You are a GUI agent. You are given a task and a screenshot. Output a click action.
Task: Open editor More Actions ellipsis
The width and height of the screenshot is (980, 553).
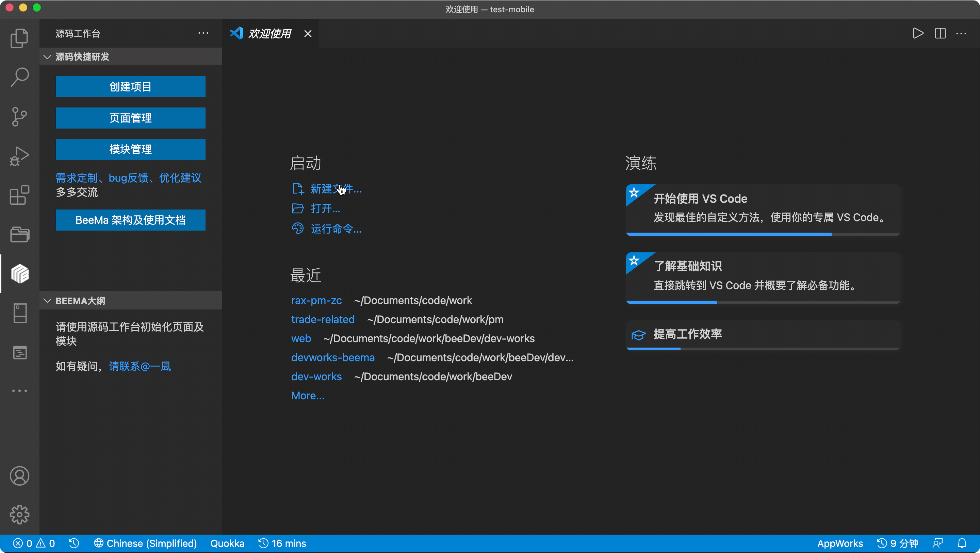961,33
